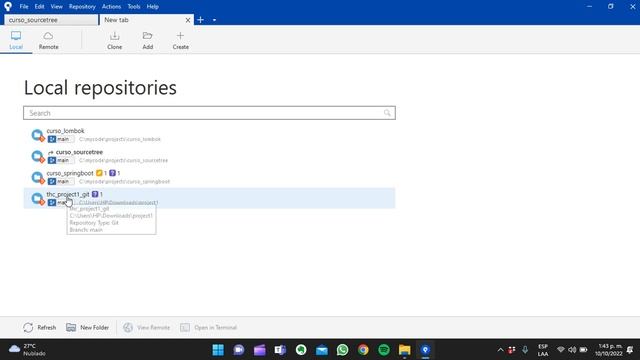Open the File menu
This screenshot has height=360, width=640.
pos(24,7)
